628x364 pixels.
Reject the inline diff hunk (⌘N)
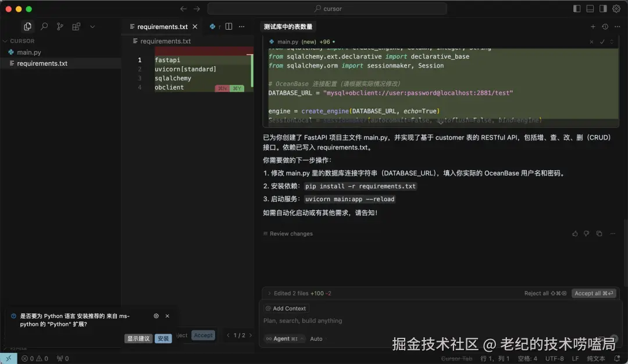pyautogui.click(x=222, y=88)
